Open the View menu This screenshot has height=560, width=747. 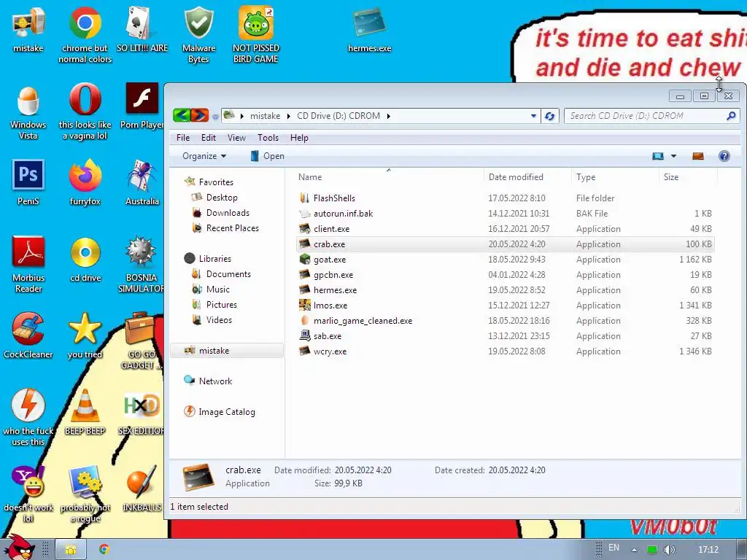pos(237,138)
